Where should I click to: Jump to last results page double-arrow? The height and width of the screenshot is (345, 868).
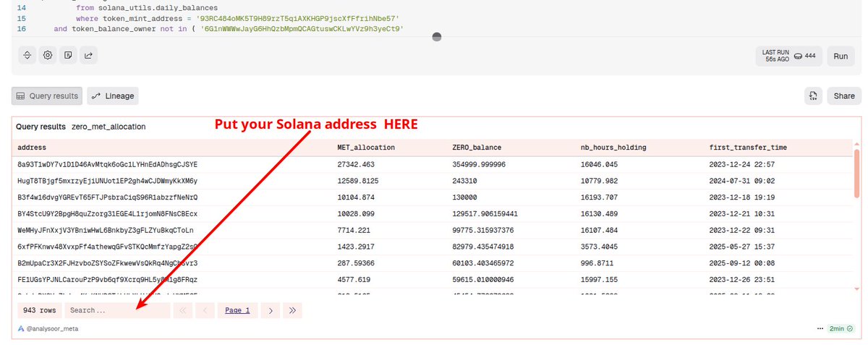[292, 310]
